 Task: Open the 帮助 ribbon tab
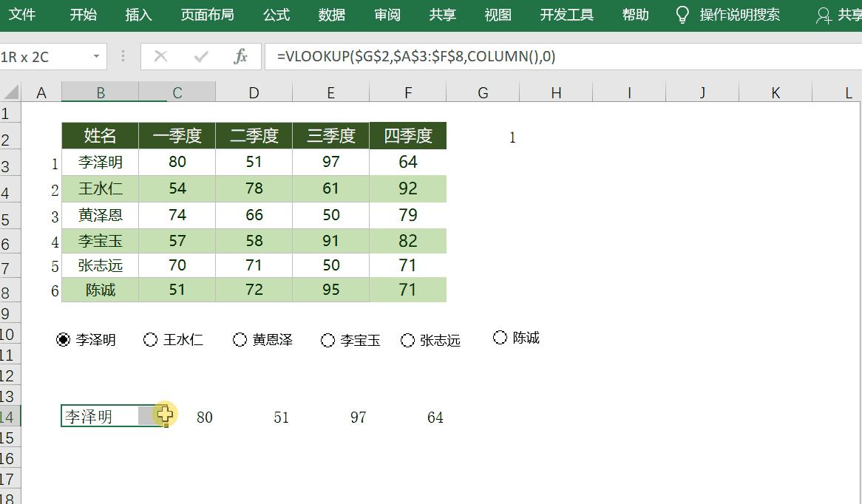(x=634, y=14)
